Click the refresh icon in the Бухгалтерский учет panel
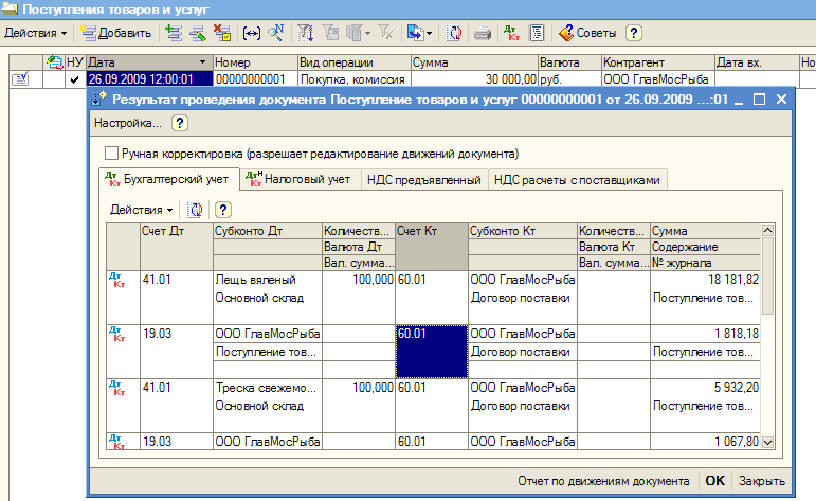 196,210
